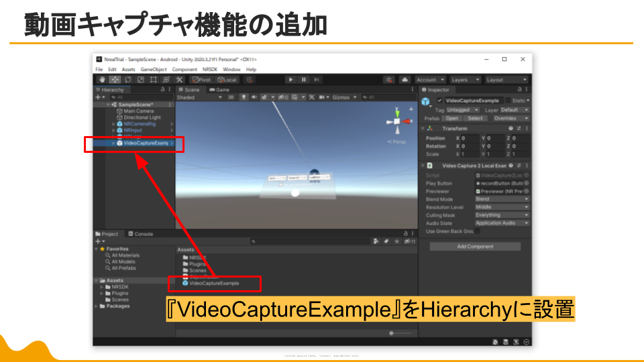Screen dimensions: 644x362
Task: Select the Hand tool in toolbar
Action: [x=102, y=80]
